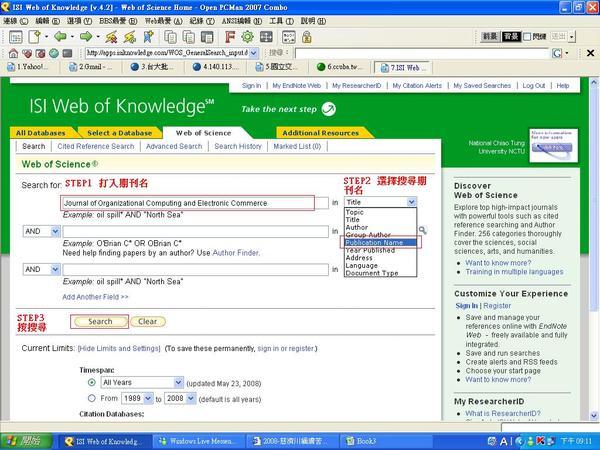Switch to the 6.ccuba.tv tab

pyautogui.click(x=341, y=67)
